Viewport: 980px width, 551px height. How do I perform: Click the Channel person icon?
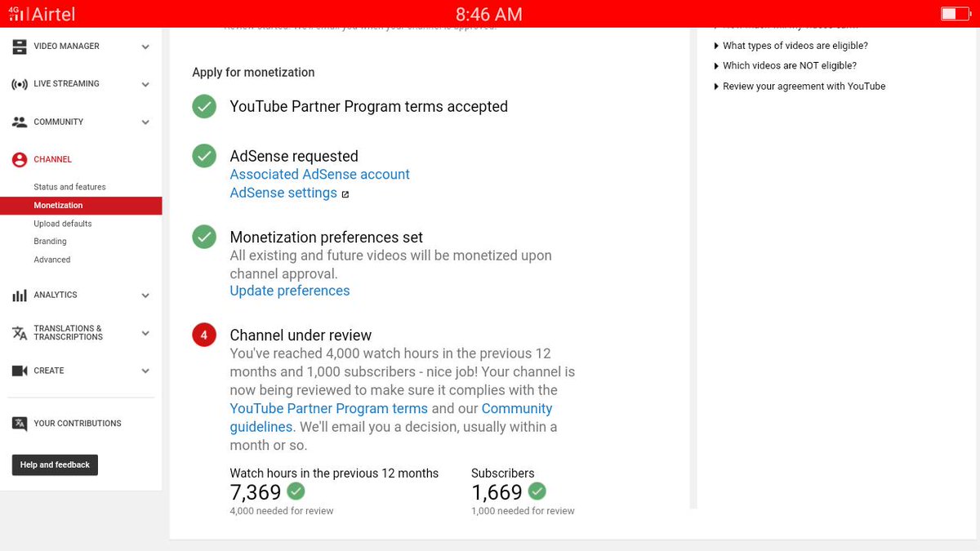coord(20,160)
